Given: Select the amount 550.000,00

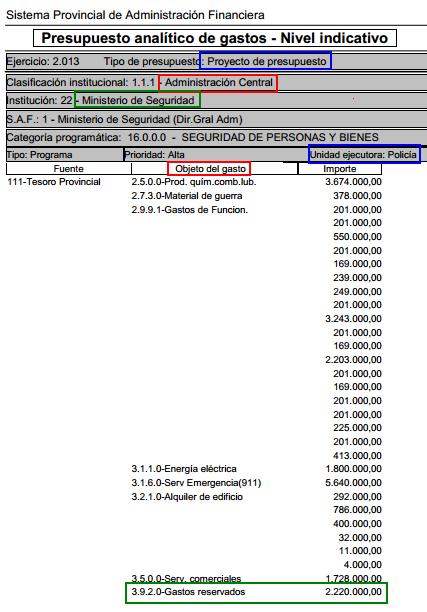Looking at the screenshot, I should click(x=357, y=237).
